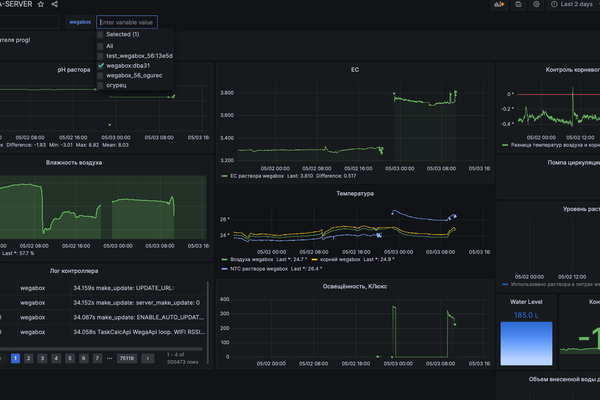Star this dashboard as favorite

[x=40, y=5]
